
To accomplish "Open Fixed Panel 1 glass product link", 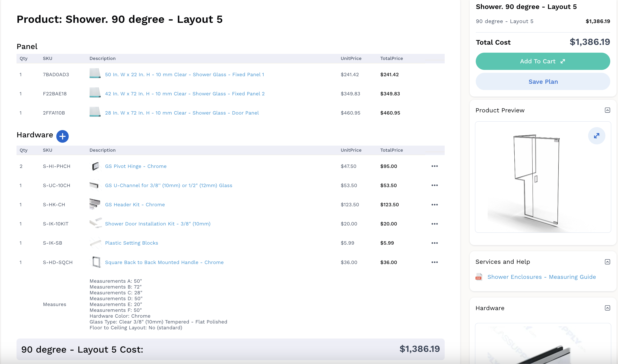I will point(184,74).
